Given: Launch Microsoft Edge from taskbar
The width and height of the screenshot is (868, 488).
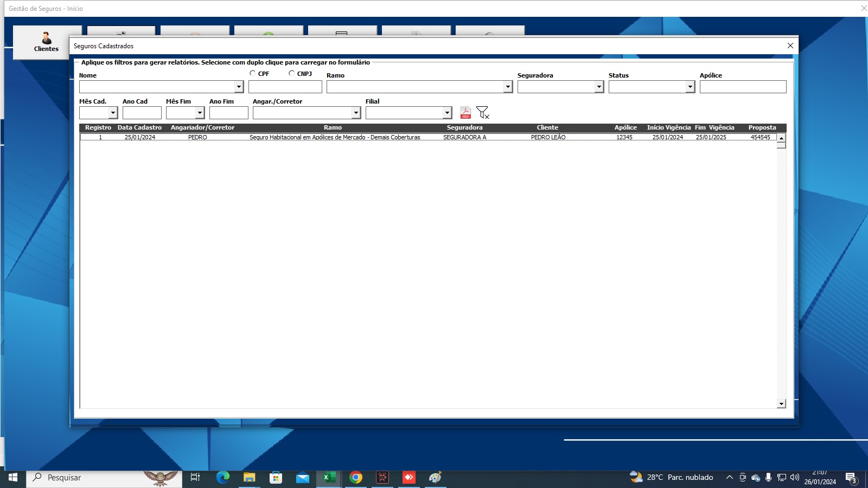Looking at the screenshot, I should coord(222,477).
